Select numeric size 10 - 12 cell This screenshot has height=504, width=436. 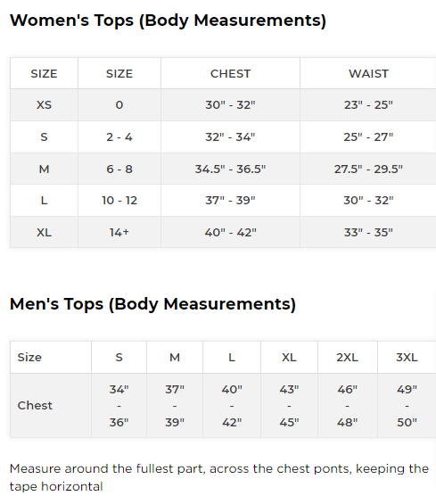[x=119, y=201]
